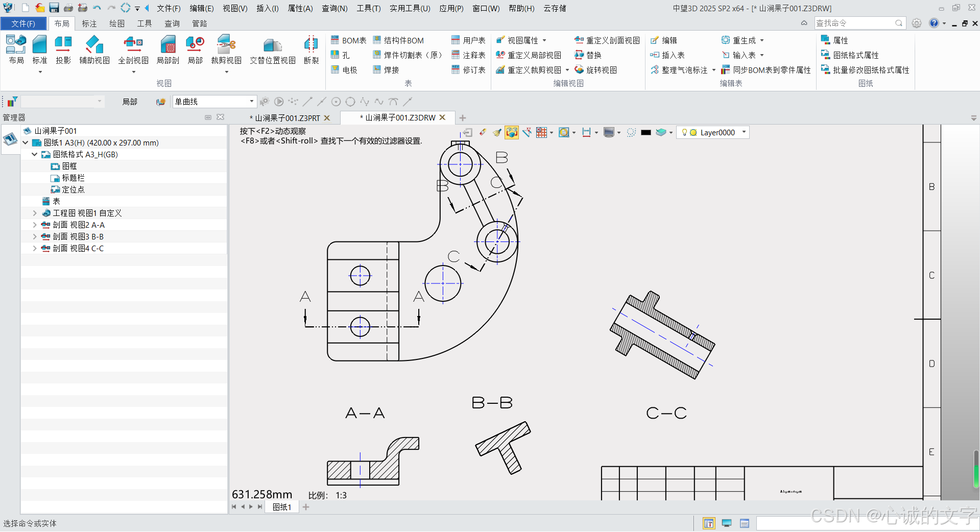Image resolution: width=980 pixels, height=532 pixels.
Task: Open the 实用工具(U) menu
Action: 410,8
